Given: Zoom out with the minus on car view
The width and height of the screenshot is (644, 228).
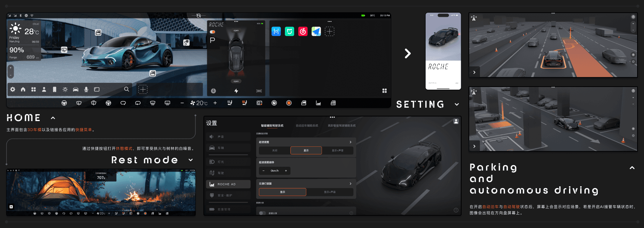Looking at the screenshot, I should pos(11,75).
